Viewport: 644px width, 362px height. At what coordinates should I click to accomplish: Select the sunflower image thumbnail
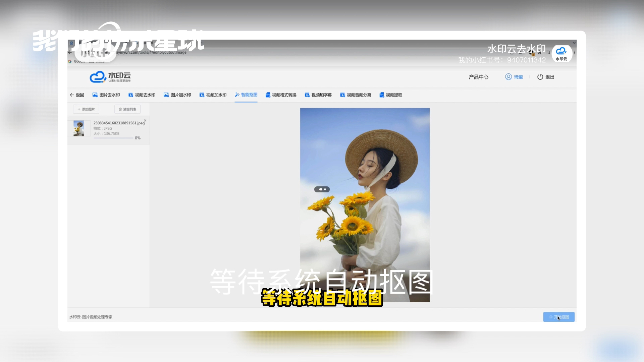(79, 128)
